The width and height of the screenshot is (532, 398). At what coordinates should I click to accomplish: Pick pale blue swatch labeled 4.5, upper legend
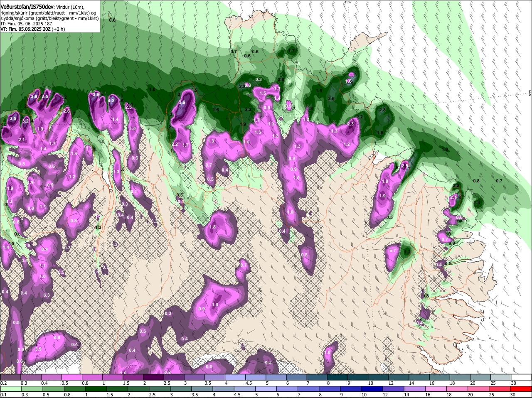(x=256, y=377)
